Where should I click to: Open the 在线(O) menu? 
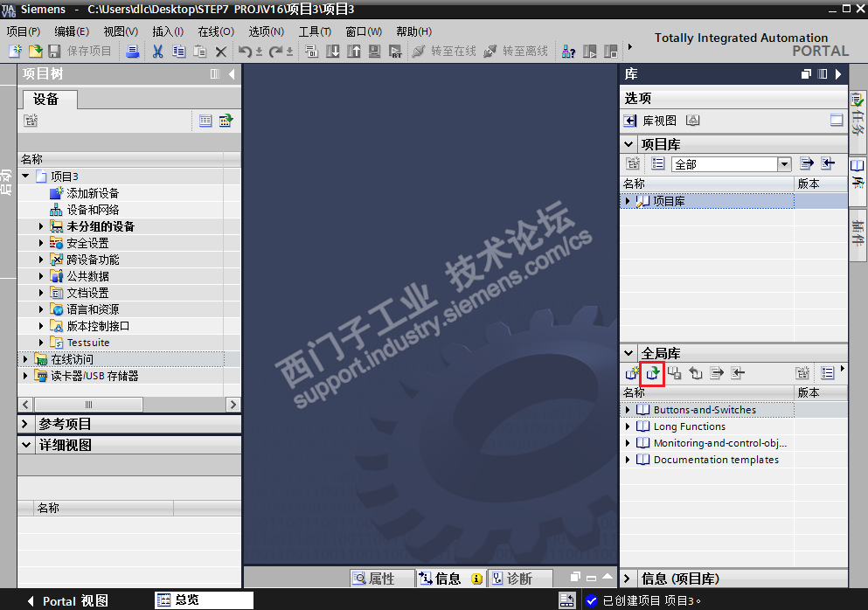coord(217,31)
